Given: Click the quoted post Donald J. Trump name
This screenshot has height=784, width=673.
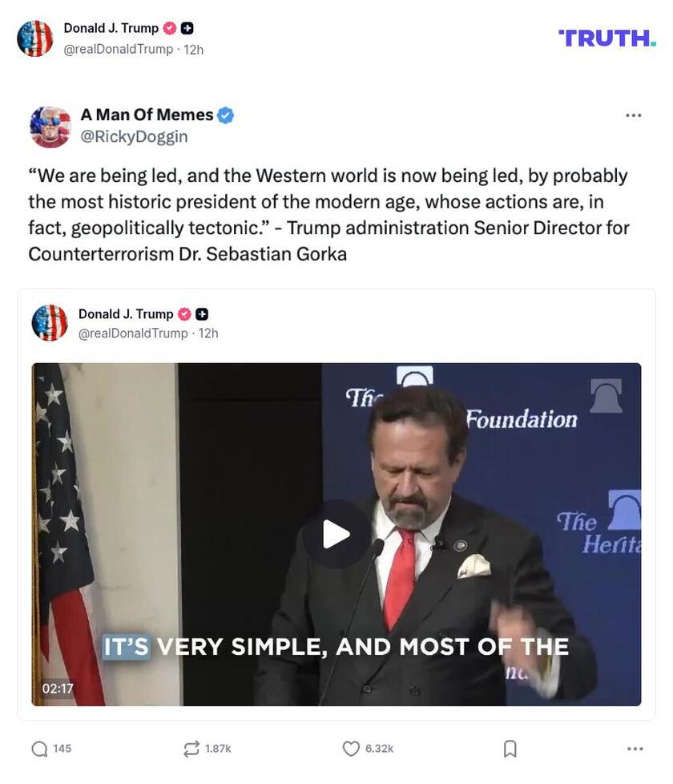Looking at the screenshot, I should tap(126, 314).
